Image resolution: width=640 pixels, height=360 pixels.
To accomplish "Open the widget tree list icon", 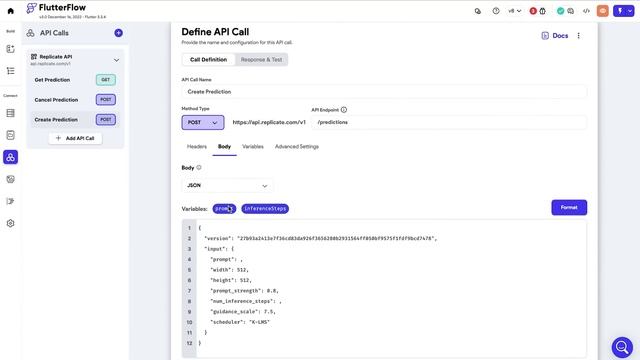I will tap(11, 71).
